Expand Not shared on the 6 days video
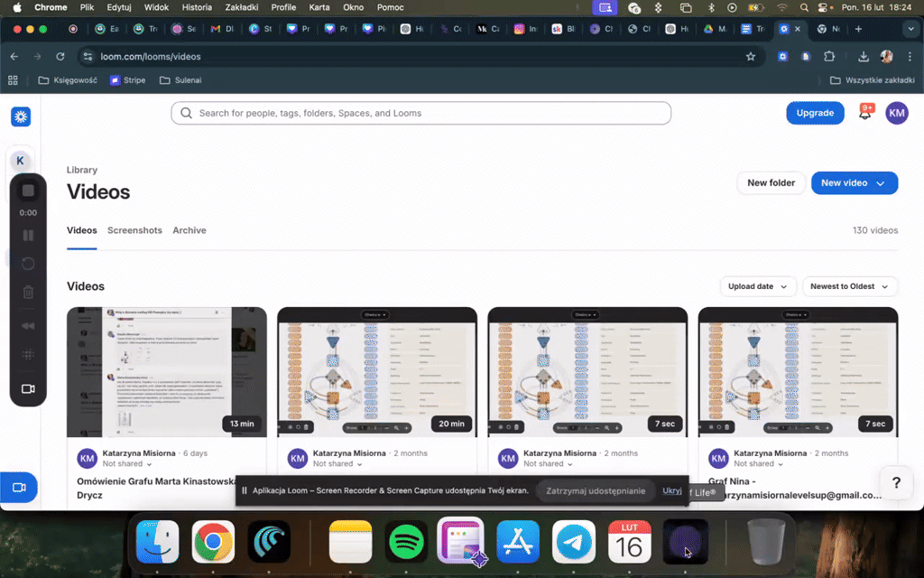Viewport: 924px width, 578px height. tap(127, 464)
